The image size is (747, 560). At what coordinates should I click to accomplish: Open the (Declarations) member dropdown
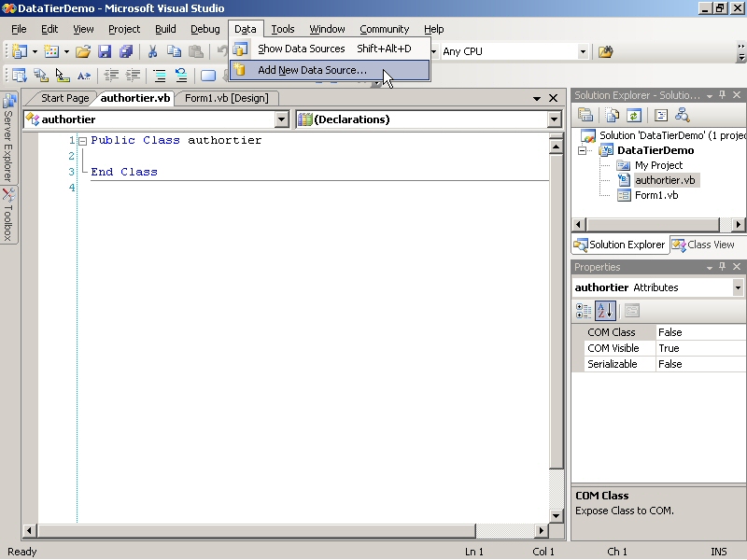click(556, 119)
